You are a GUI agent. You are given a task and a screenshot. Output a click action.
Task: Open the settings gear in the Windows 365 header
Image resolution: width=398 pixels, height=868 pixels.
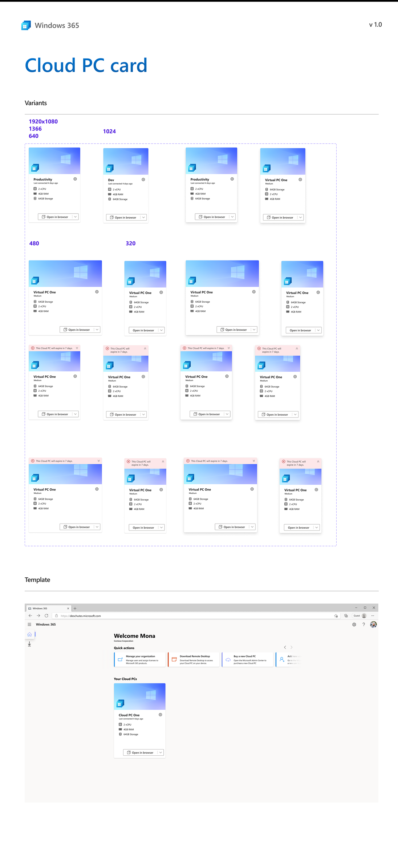coord(354,625)
